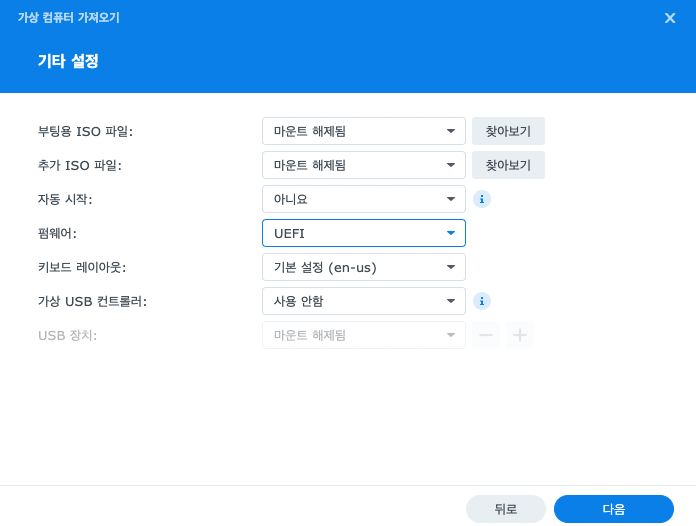The height and width of the screenshot is (526, 696).
Task: Show info icon for 자동 시작
Action: point(482,199)
